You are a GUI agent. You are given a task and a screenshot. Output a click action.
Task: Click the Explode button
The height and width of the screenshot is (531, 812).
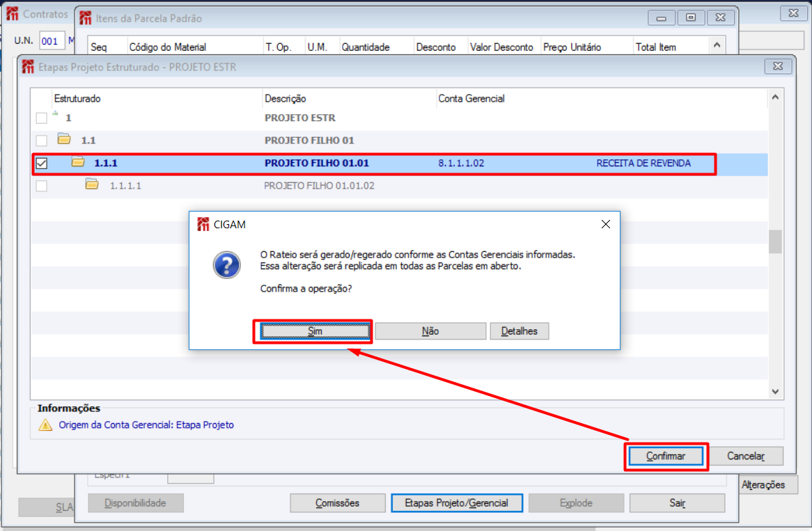[576, 503]
